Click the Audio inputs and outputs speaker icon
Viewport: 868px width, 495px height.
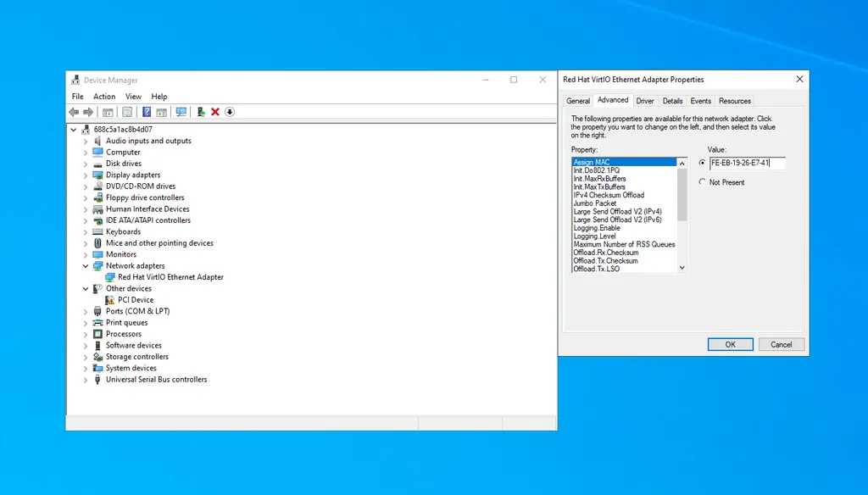click(98, 141)
